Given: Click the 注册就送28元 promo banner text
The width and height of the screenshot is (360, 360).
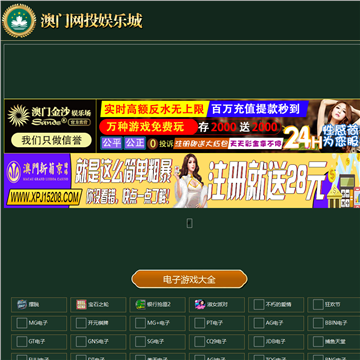Looking at the screenshot, I should pyautogui.click(x=267, y=181).
